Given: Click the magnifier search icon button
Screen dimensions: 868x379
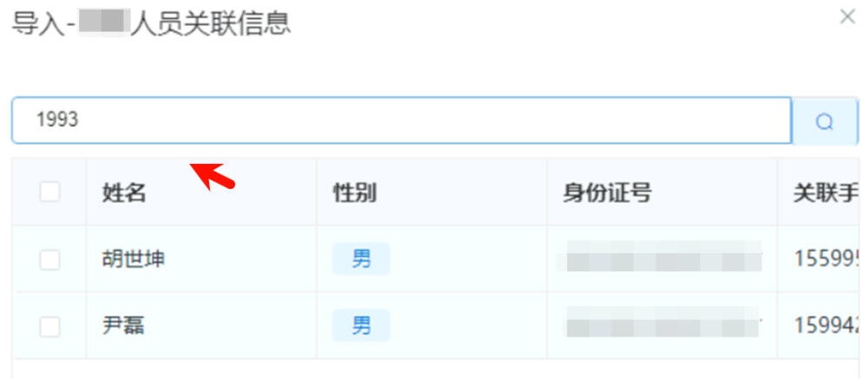Looking at the screenshot, I should click(x=825, y=121).
